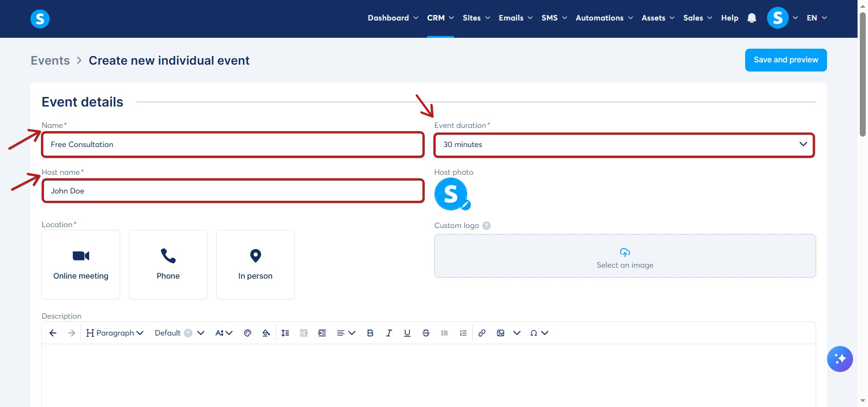Click the page vertical scrollbar
The image size is (868, 407).
coord(863,74)
